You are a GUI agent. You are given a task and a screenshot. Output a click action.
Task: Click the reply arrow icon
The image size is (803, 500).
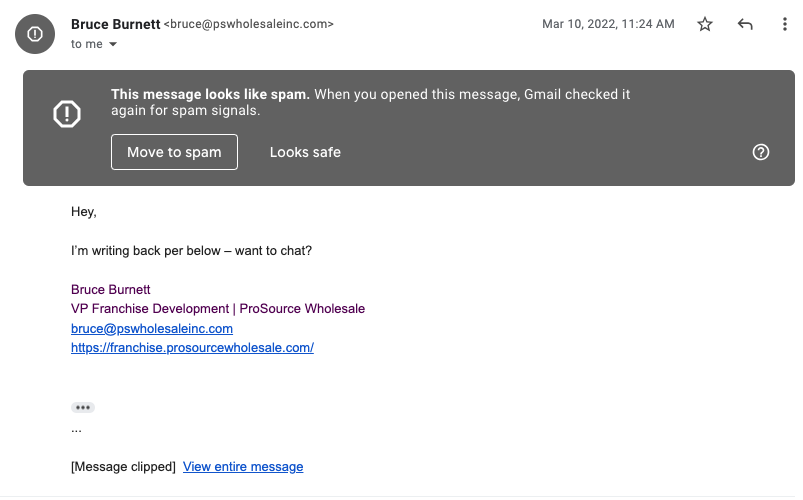tap(745, 24)
